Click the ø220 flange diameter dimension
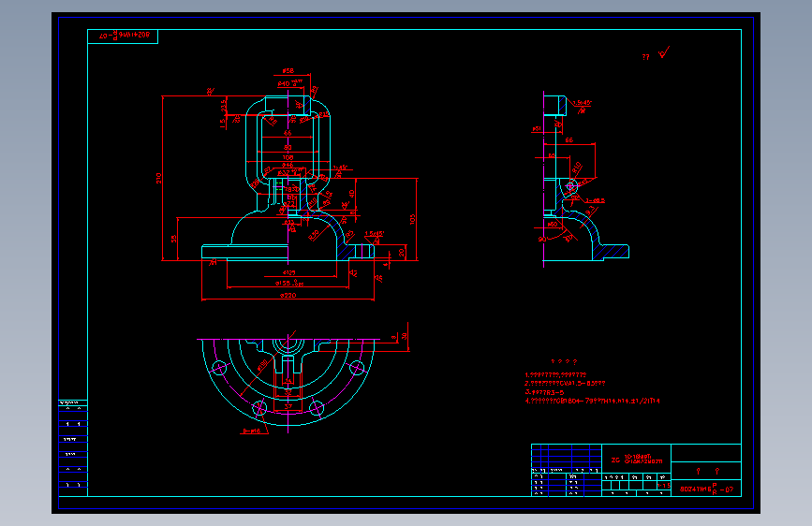The height and width of the screenshot is (526, 812). 288,296
